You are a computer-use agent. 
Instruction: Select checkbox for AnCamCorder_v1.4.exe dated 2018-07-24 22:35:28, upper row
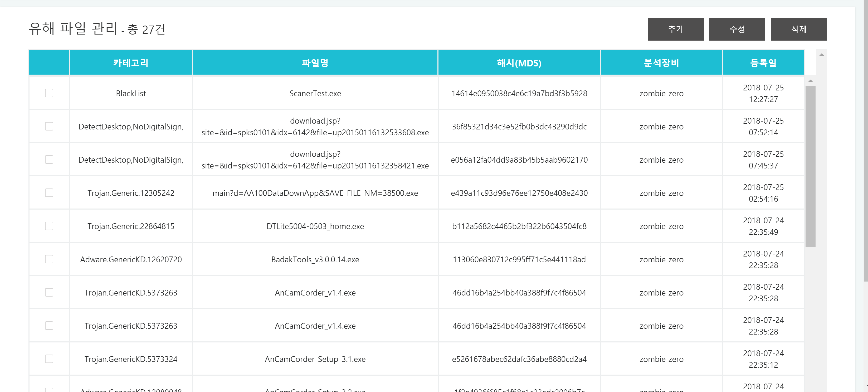click(x=49, y=292)
